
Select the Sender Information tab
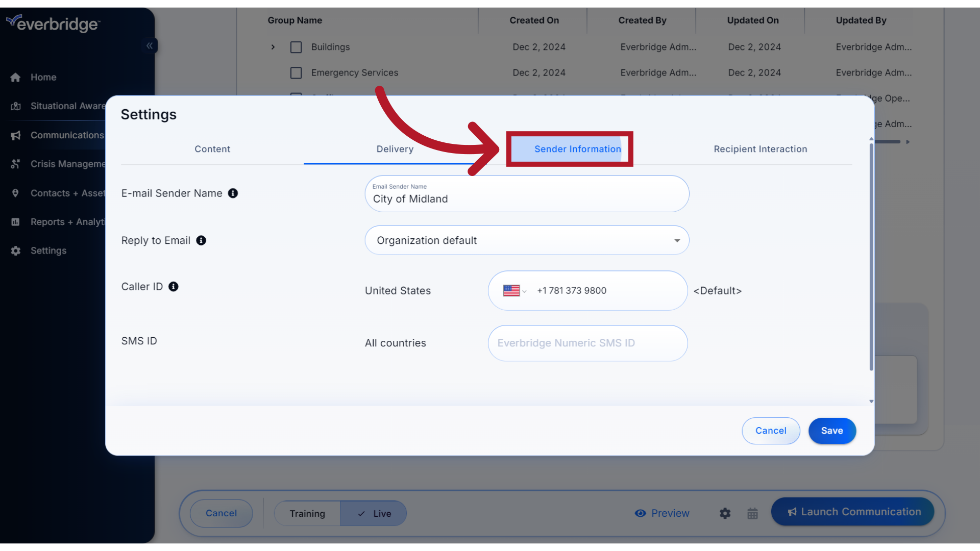(577, 149)
